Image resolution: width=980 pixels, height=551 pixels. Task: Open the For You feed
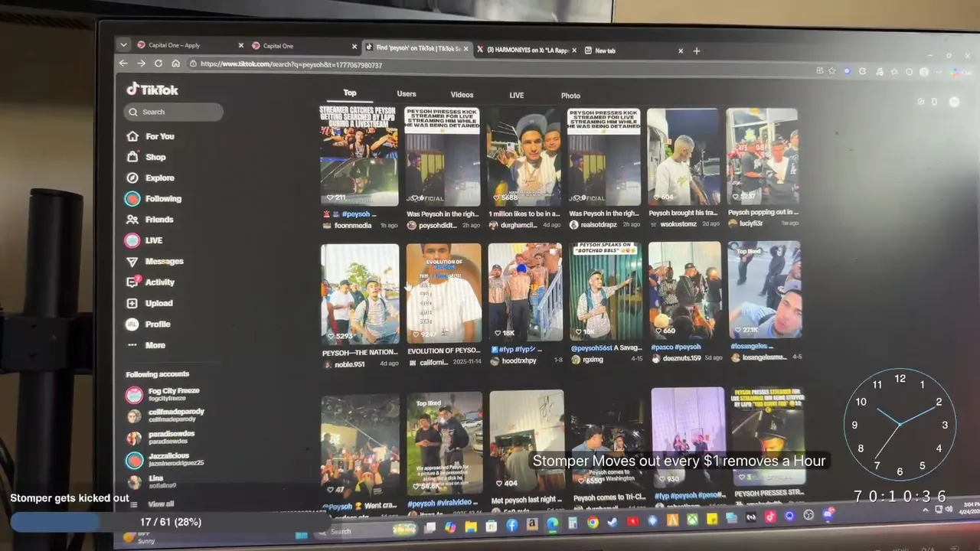150,136
